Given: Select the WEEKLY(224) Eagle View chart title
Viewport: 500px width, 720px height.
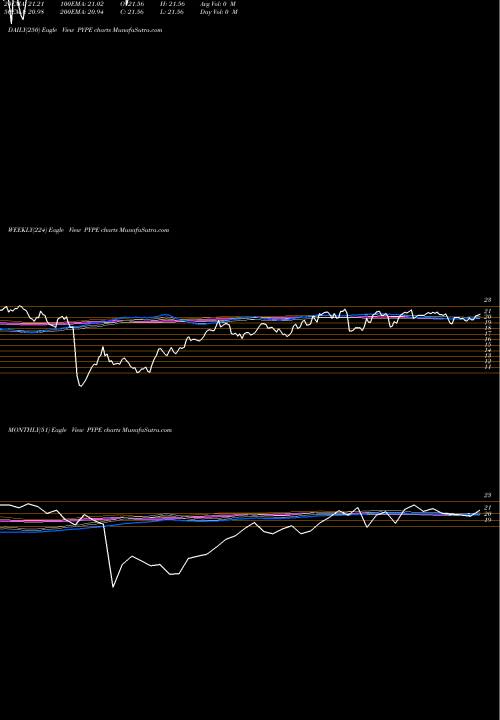Looking at the screenshot, I should 89,230.
